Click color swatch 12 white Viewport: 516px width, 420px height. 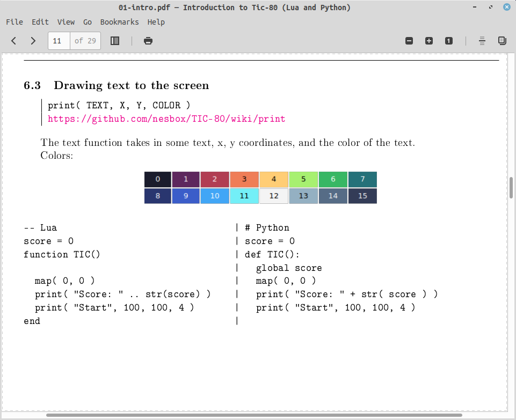click(x=274, y=196)
